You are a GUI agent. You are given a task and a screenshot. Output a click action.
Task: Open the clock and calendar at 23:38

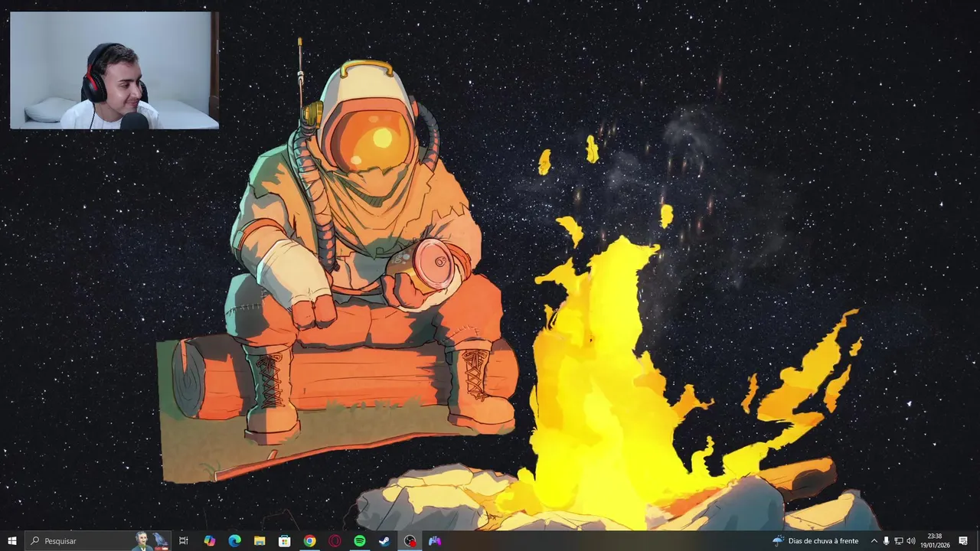pos(935,541)
